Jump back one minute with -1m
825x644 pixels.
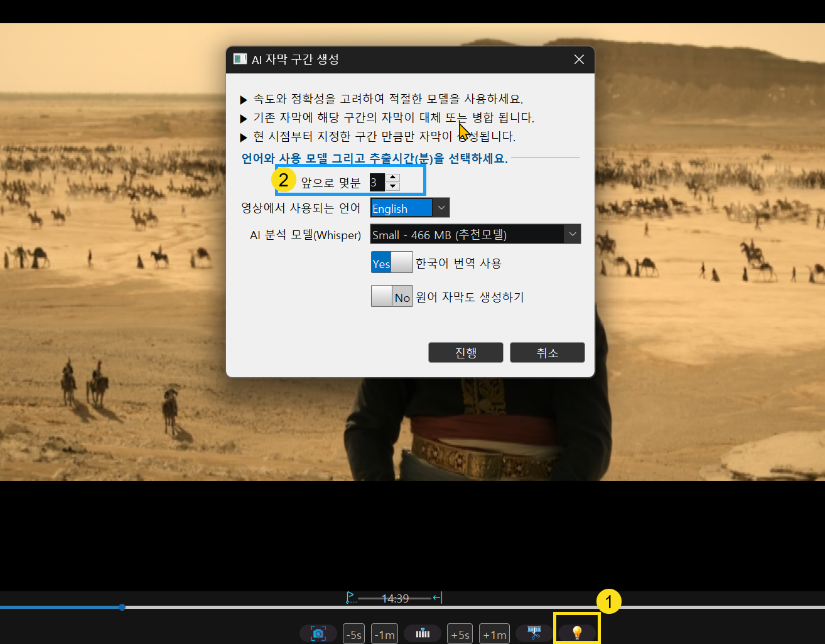pos(384,635)
